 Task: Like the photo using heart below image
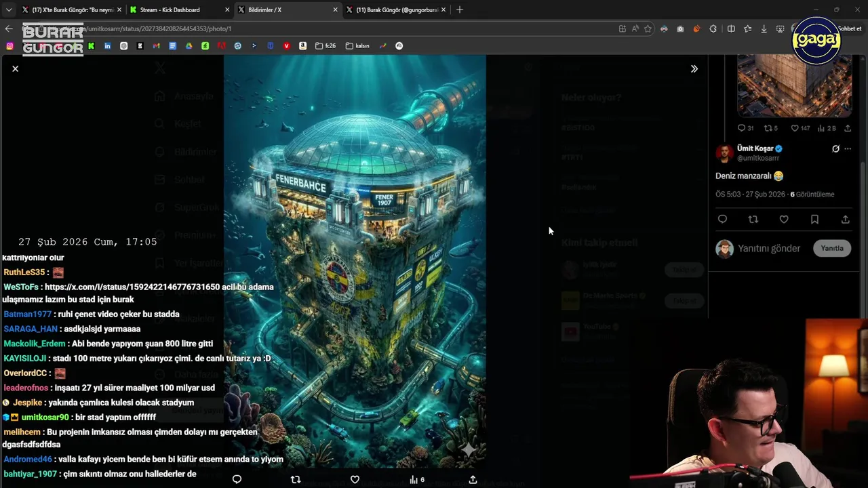(355, 479)
